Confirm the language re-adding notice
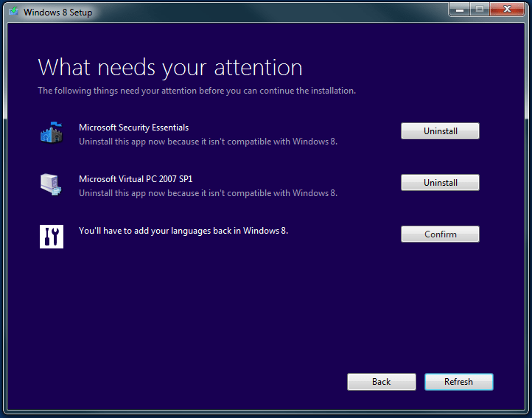The image size is (532, 418). pos(440,234)
